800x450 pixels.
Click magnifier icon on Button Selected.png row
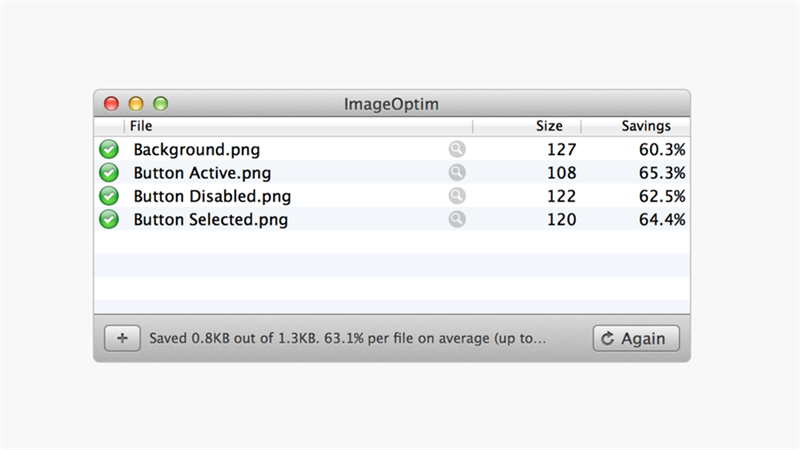click(x=457, y=219)
